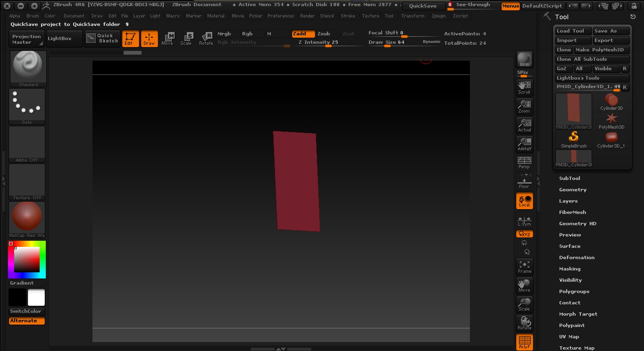Open the MatCap Red Wax material selector
This screenshot has width=644, height=351.
[27, 220]
